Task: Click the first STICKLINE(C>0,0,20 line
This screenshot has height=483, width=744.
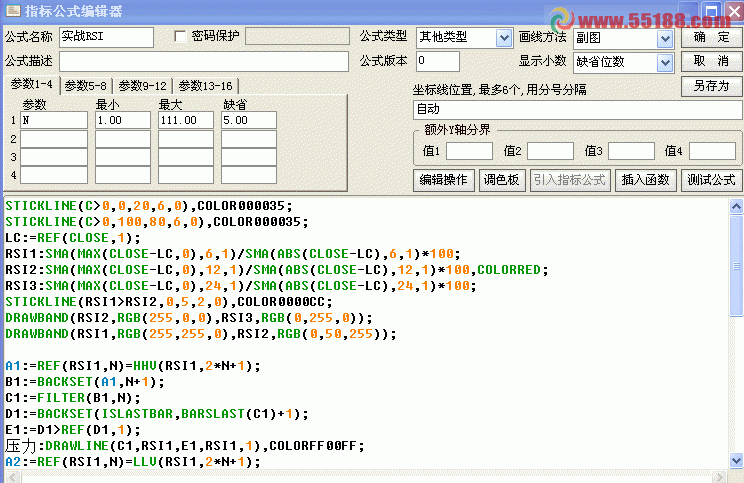Action: tap(149, 206)
